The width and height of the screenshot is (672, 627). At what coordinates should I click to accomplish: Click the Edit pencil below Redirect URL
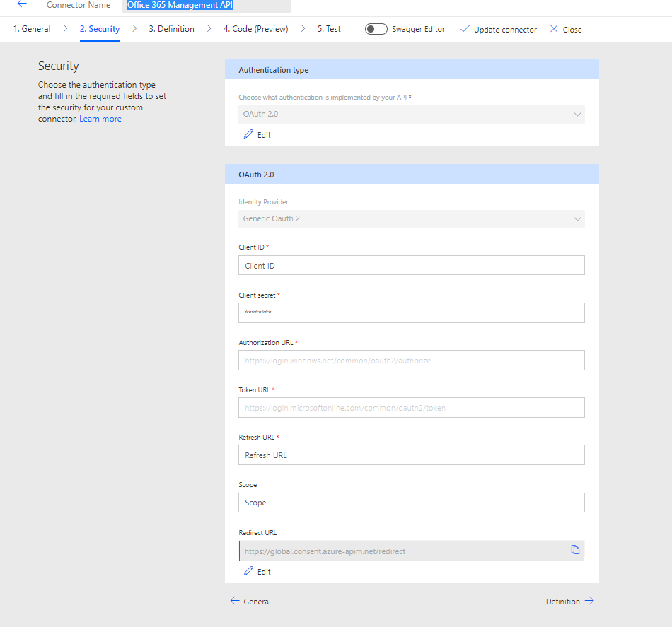257,571
